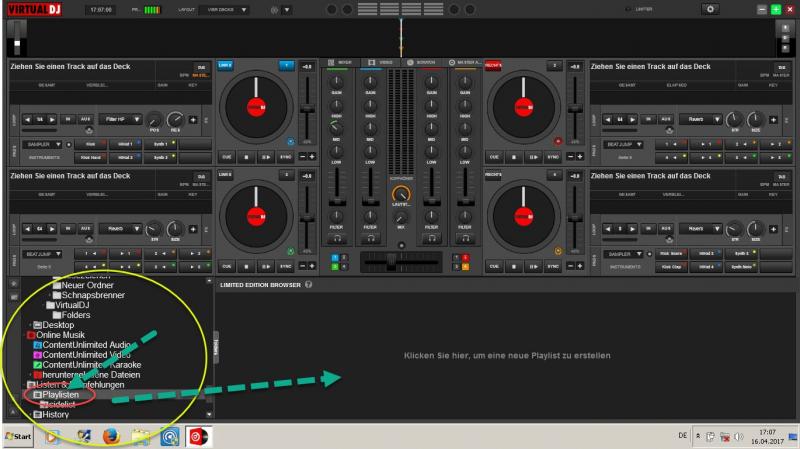Toggle SYNC on the bottom-left deck
The width and height of the screenshot is (800, 449).
[286, 266]
